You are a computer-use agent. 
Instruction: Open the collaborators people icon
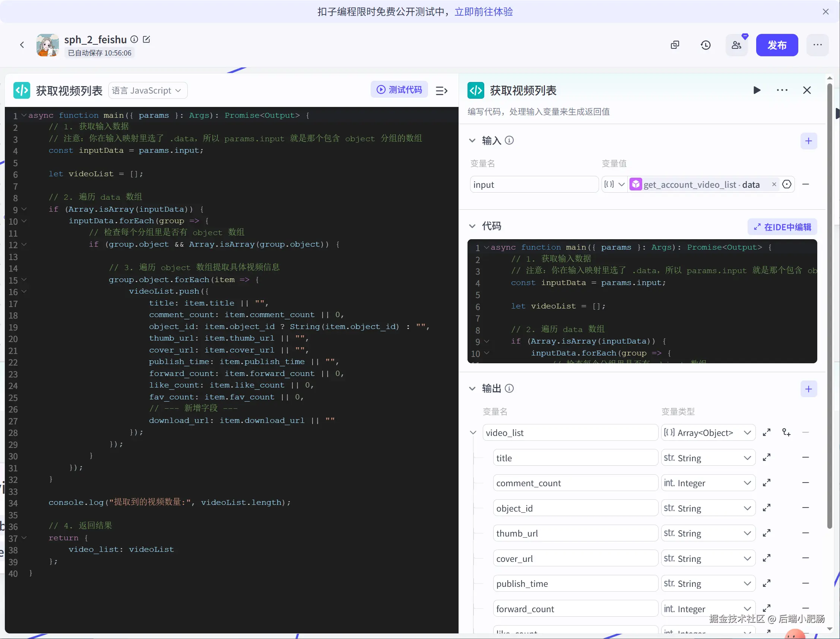pyautogui.click(x=736, y=45)
